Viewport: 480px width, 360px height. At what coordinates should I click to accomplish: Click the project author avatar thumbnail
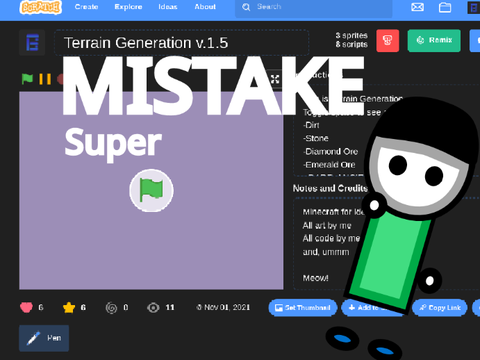pyautogui.click(x=32, y=42)
